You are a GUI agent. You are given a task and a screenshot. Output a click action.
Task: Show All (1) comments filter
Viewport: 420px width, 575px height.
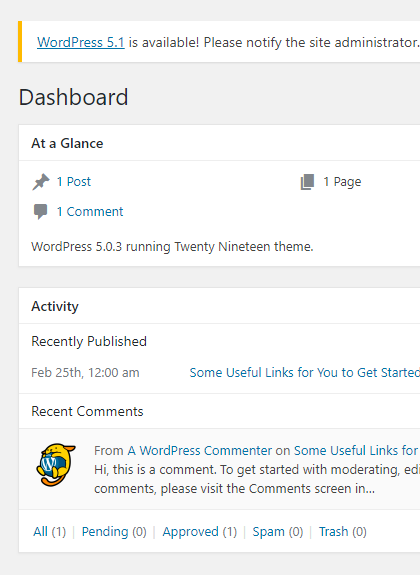pos(50,532)
